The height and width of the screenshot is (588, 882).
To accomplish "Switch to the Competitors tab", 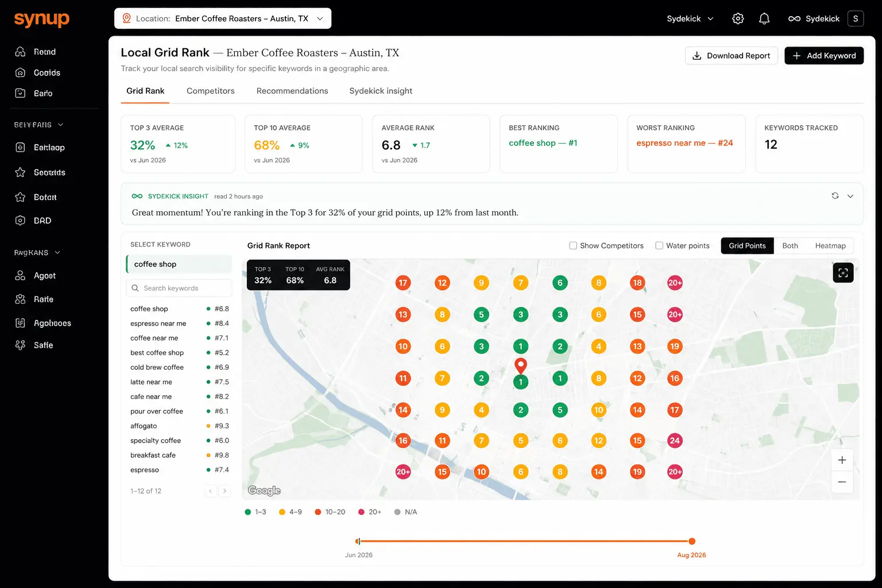I will click(211, 91).
